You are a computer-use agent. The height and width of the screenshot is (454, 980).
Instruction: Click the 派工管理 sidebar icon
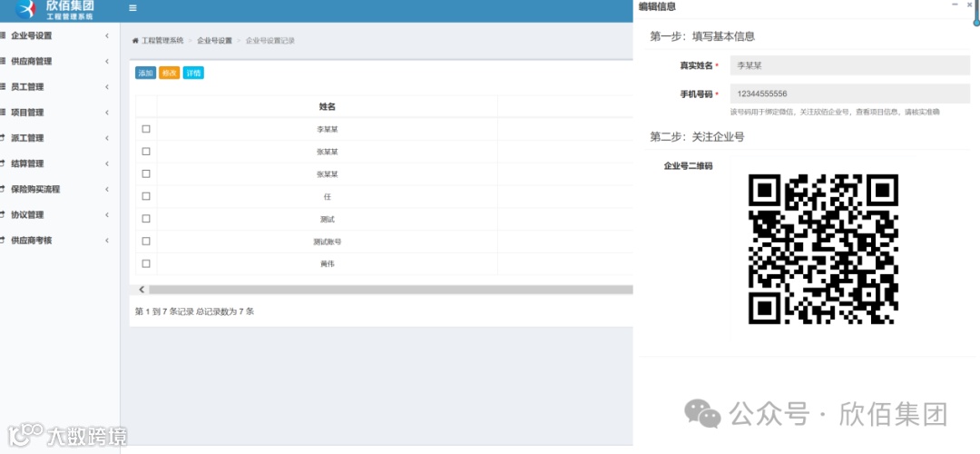[3, 138]
